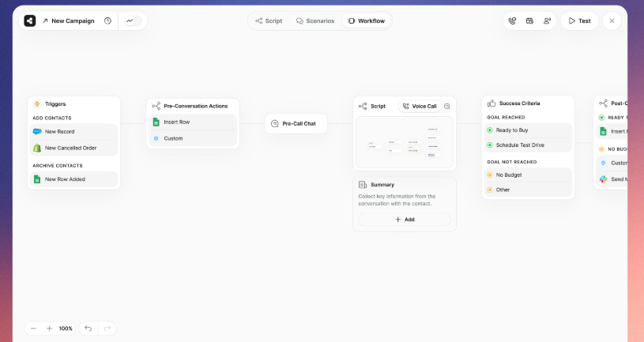
Task: Click the Success Criteria thumbs-up icon
Action: pyautogui.click(x=491, y=103)
